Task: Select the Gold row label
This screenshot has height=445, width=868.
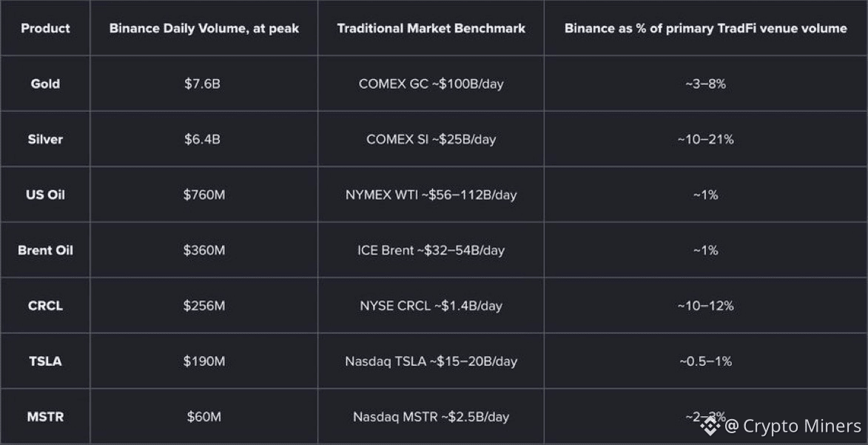Action: click(x=45, y=84)
